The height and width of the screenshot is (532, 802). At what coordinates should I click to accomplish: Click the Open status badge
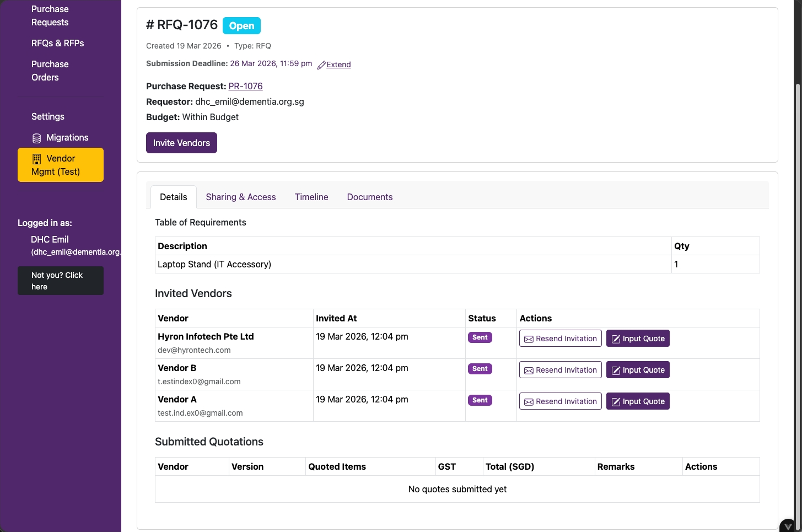241,26
